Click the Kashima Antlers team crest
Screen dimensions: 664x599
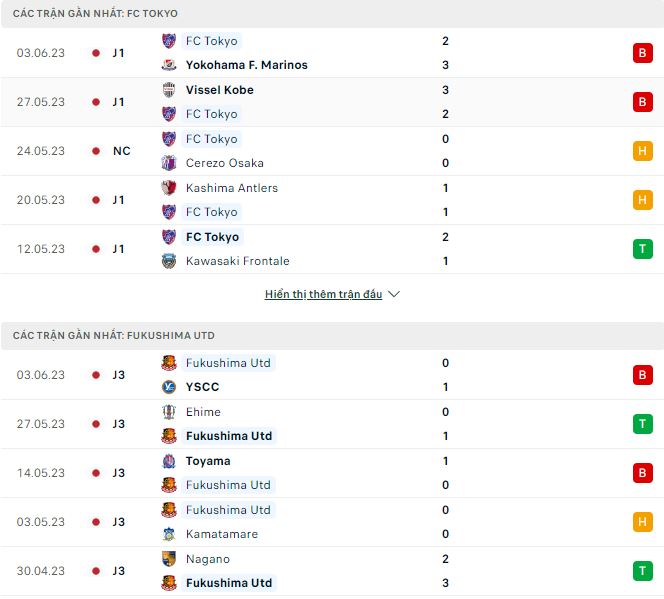click(x=169, y=188)
